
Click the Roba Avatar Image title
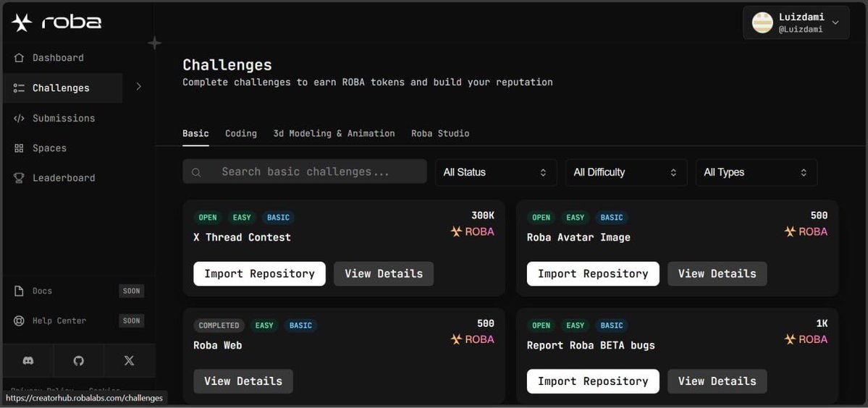tap(578, 237)
